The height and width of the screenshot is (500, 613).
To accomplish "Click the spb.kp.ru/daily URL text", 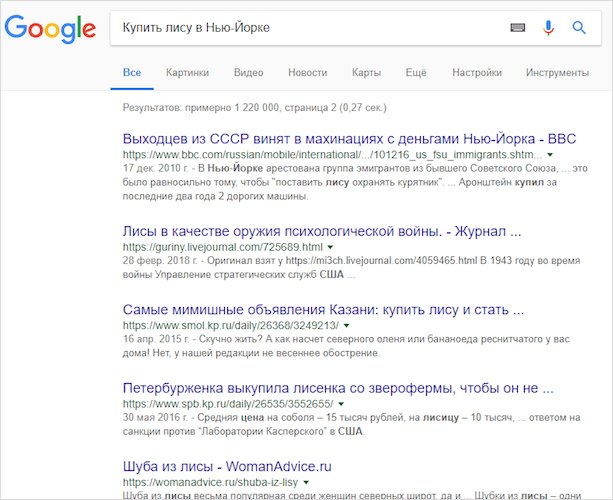I will point(228,404).
